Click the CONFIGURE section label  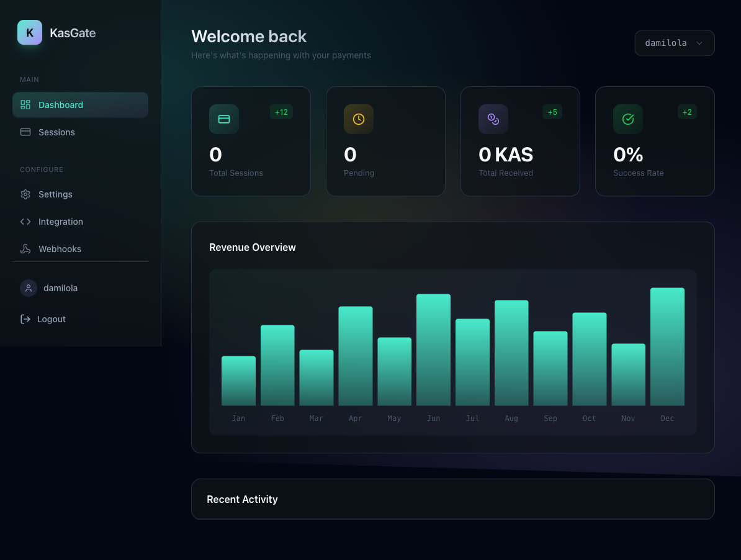coord(42,169)
